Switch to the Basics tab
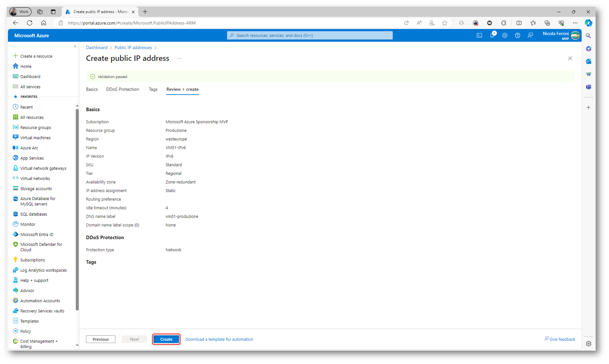Screen dimensions: 609x364 [92, 89]
